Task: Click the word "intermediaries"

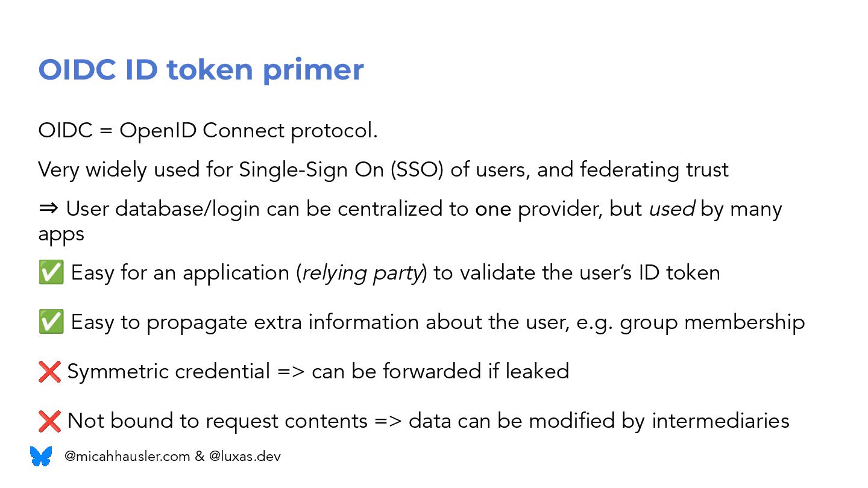Action: 720,421
